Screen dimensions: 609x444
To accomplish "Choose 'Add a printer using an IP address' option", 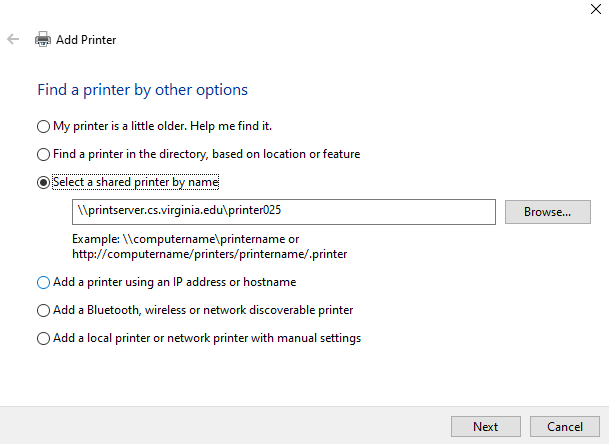I will [43, 282].
